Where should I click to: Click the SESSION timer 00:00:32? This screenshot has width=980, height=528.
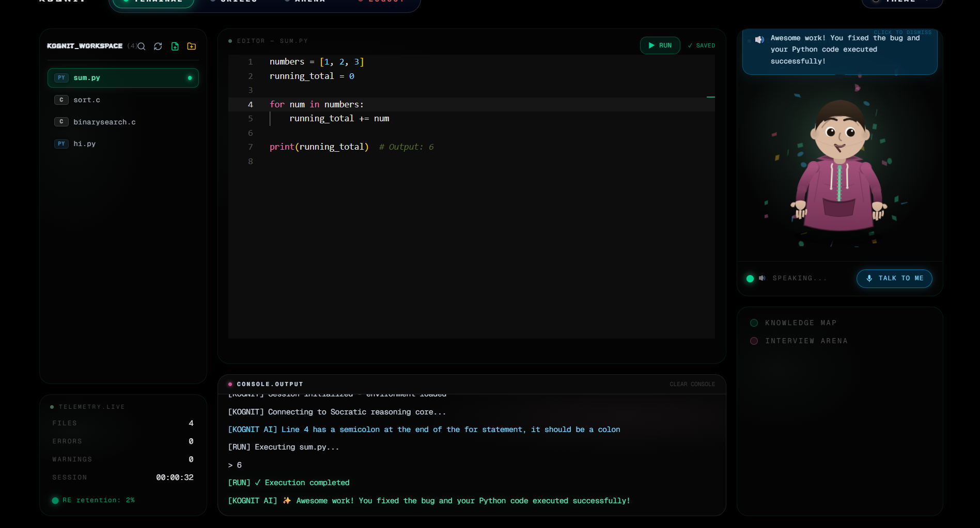tap(175, 478)
